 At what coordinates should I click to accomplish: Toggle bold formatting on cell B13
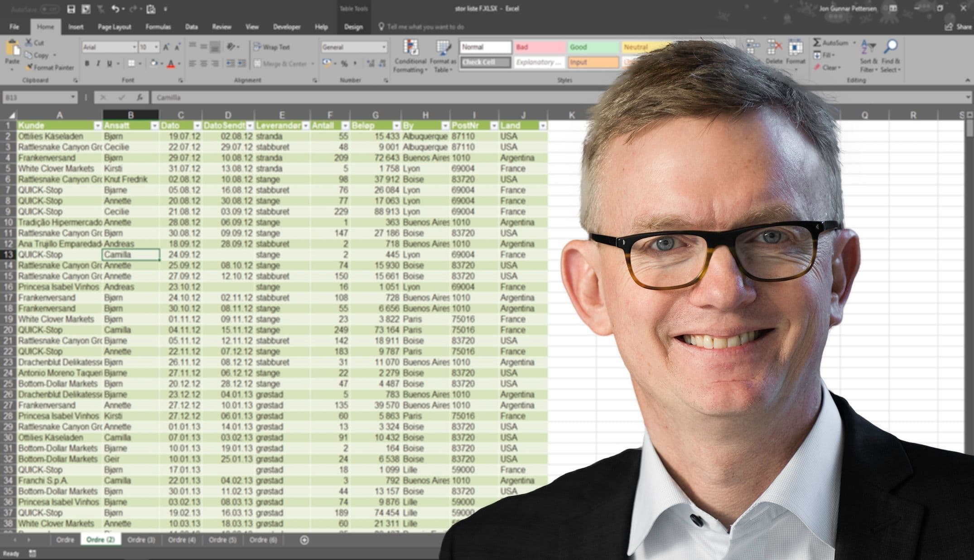[x=87, y=62]
